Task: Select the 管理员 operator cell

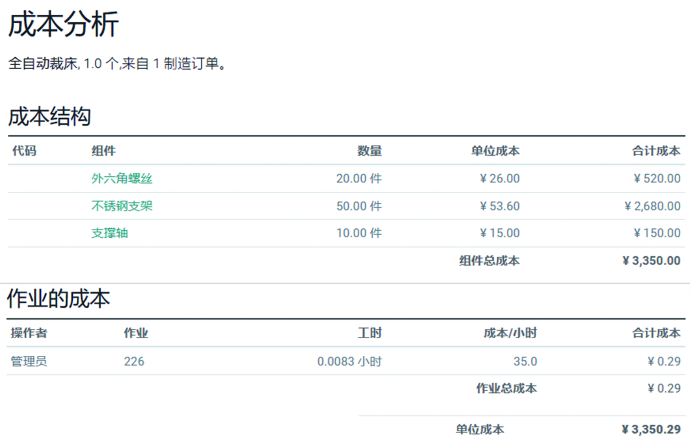Action: point(29,361)
